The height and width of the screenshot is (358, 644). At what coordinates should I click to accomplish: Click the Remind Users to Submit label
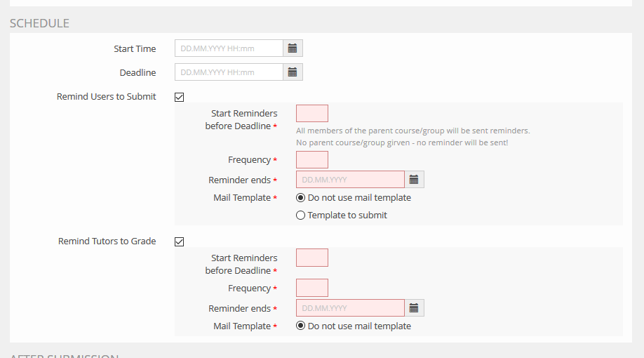(x=107, y=97)
